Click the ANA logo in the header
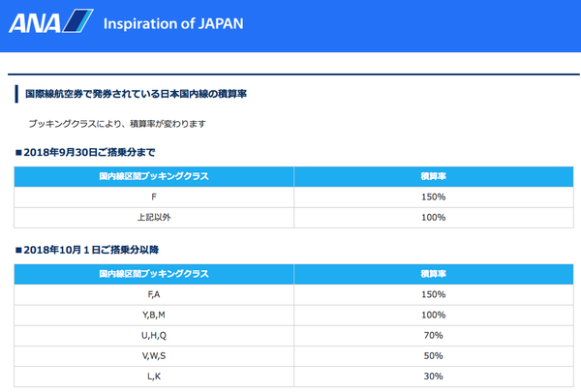Image resolution: width=581 pixels, height=392 pixels. (50, 21)
